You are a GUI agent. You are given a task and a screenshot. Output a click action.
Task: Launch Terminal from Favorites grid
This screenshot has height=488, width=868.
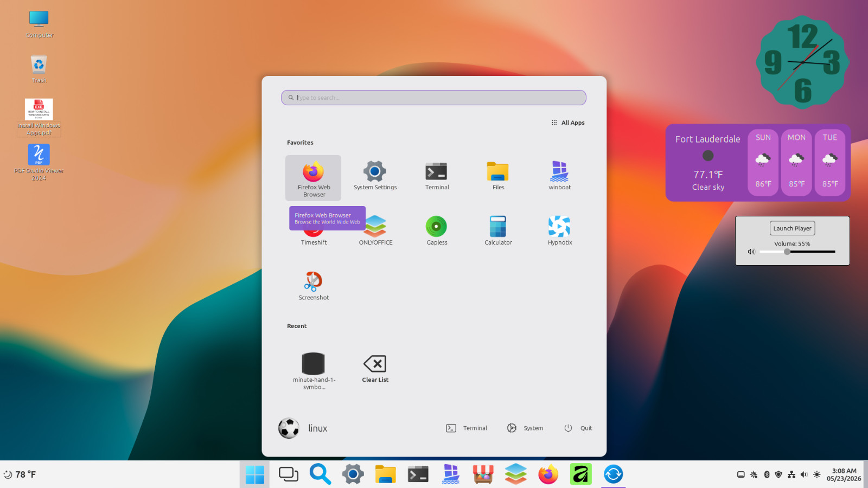click(x=437, y=175)
